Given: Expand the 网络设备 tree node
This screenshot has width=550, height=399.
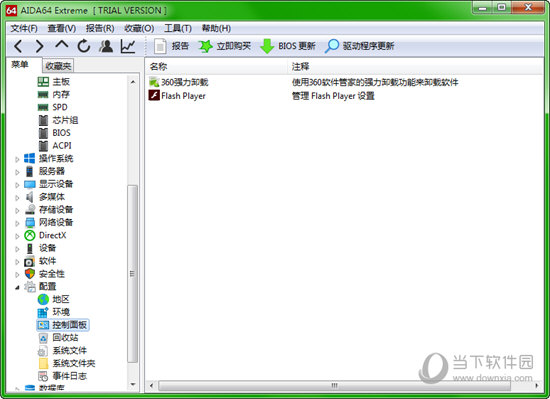Looking at the screenshot, I should click(x=17, y=223).
